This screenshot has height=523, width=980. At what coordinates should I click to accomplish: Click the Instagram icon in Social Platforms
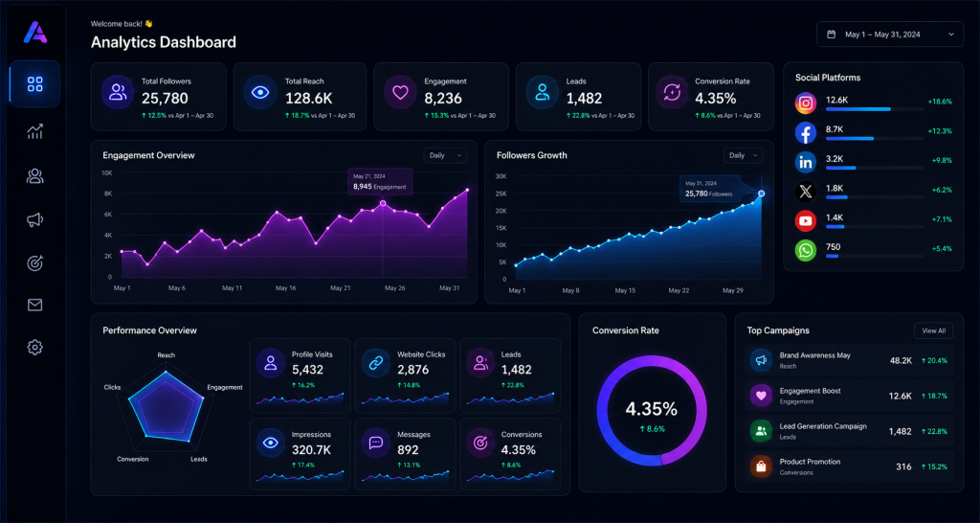[x=806, y=103]
